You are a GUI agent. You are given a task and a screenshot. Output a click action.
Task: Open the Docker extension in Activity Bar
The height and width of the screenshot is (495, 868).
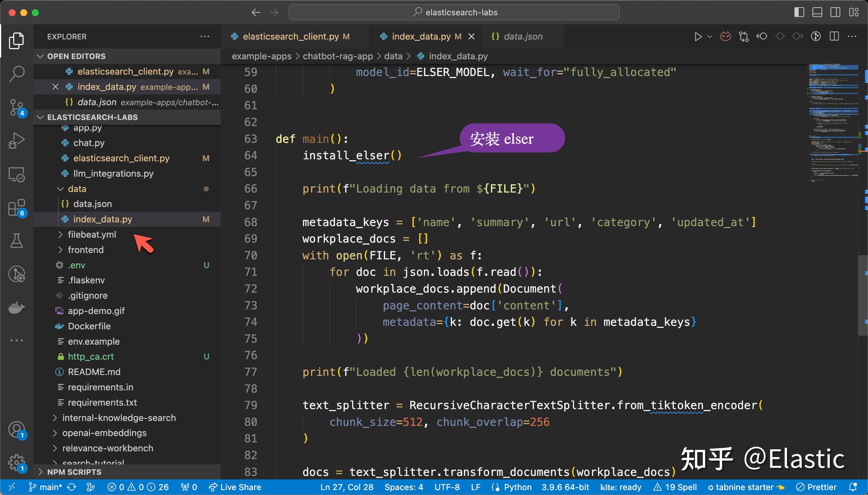(x=16, y=308)
